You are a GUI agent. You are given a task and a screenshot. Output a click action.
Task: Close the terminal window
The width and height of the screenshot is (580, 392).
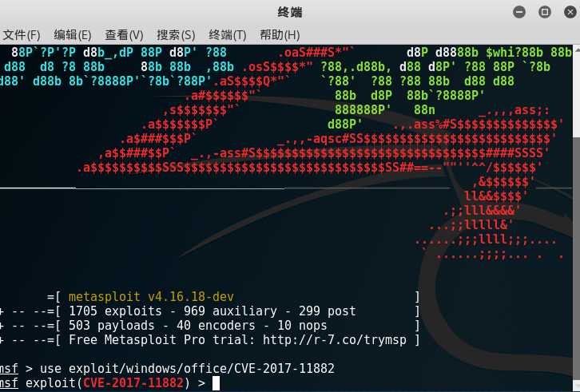[570, 12]
